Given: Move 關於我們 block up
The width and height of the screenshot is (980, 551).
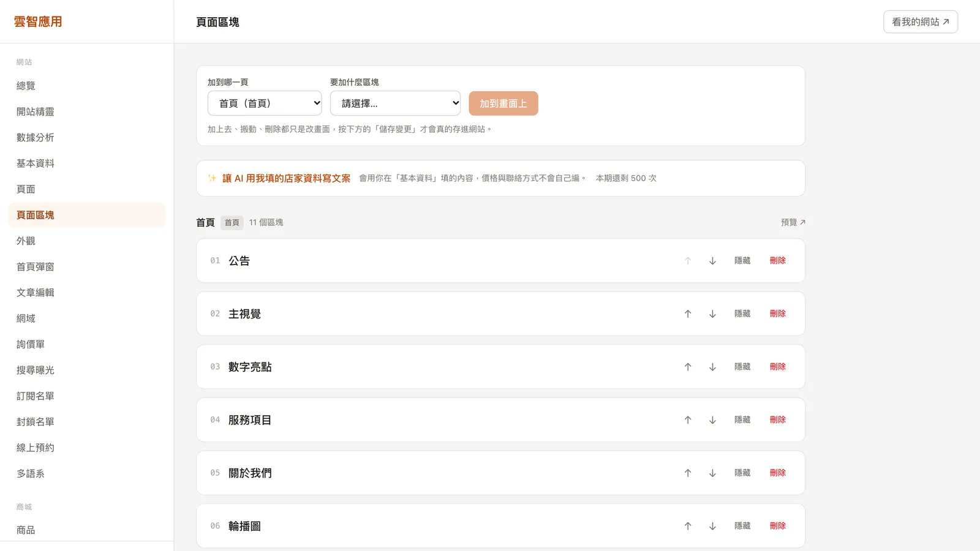Looking at the screenshot, I should click(688, 473).
